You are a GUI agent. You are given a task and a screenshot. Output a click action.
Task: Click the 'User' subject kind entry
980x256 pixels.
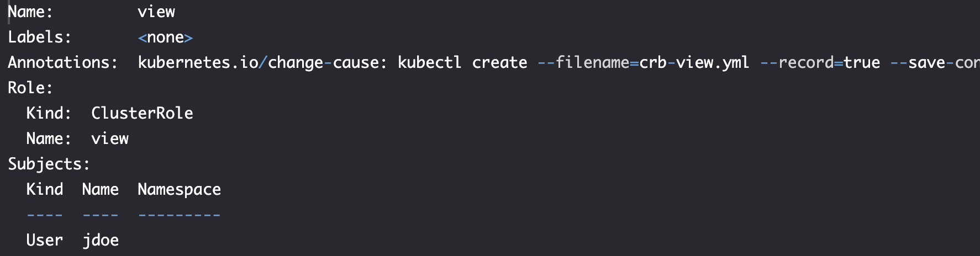[45, 240]
